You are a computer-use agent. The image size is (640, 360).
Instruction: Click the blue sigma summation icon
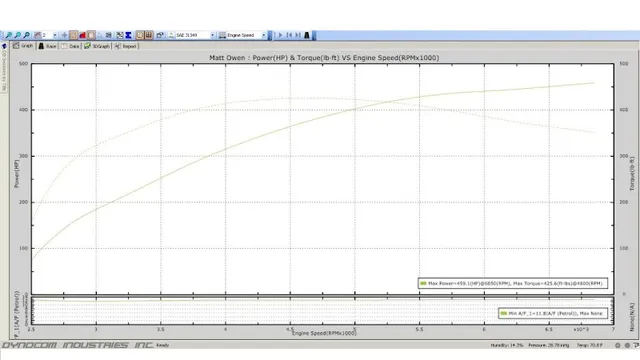(128, 36)
